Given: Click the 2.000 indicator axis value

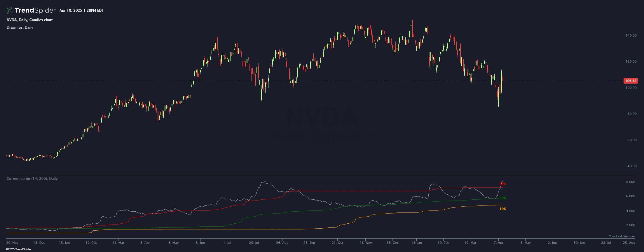Looking at the screenshot, I should (630, 225).
